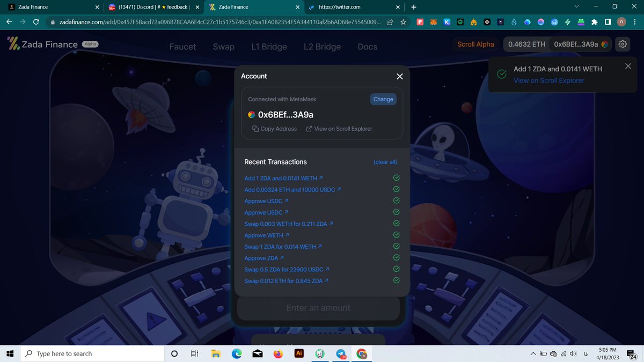The height and width of the screenshot is (362, 644).
Task: Click View on Scroll Explorer in the toast
Action: pyautogui.click(x=548, y=80)
